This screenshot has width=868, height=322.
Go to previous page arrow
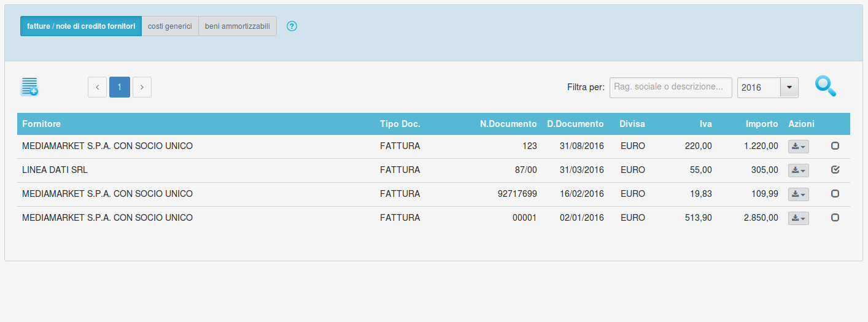[x=97, y=87]
